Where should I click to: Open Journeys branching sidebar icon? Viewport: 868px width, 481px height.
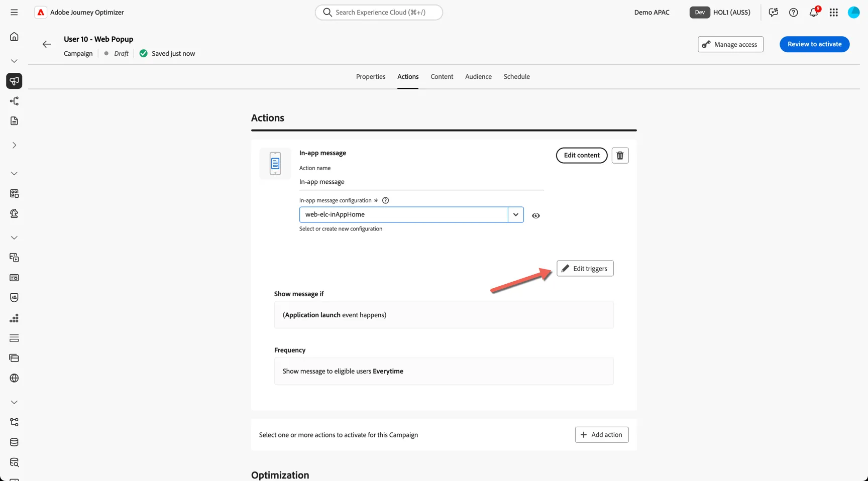coord(14,101)
